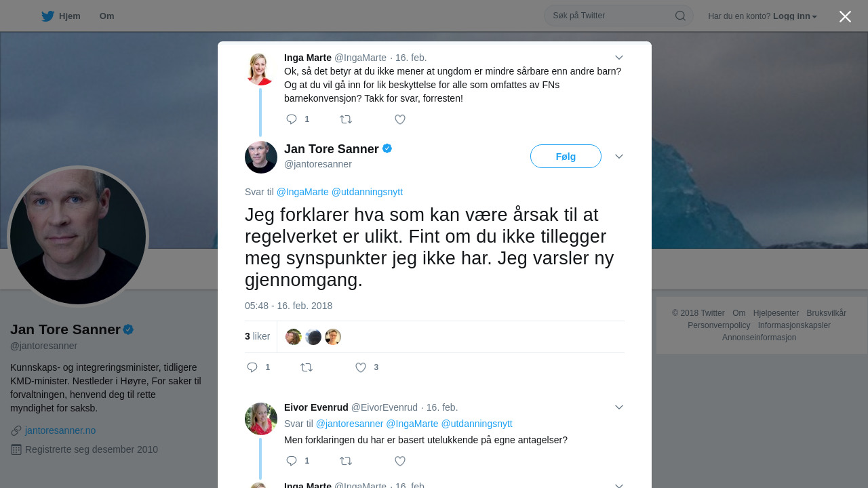The width and height of the screenshot is (868, 488).
Task: Click into the Søk på Twitter field
Action: [610, 16]
